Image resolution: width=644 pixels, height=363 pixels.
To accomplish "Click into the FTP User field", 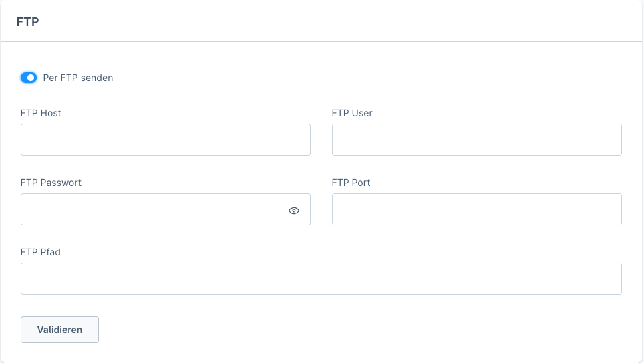I will pos(476,140).
